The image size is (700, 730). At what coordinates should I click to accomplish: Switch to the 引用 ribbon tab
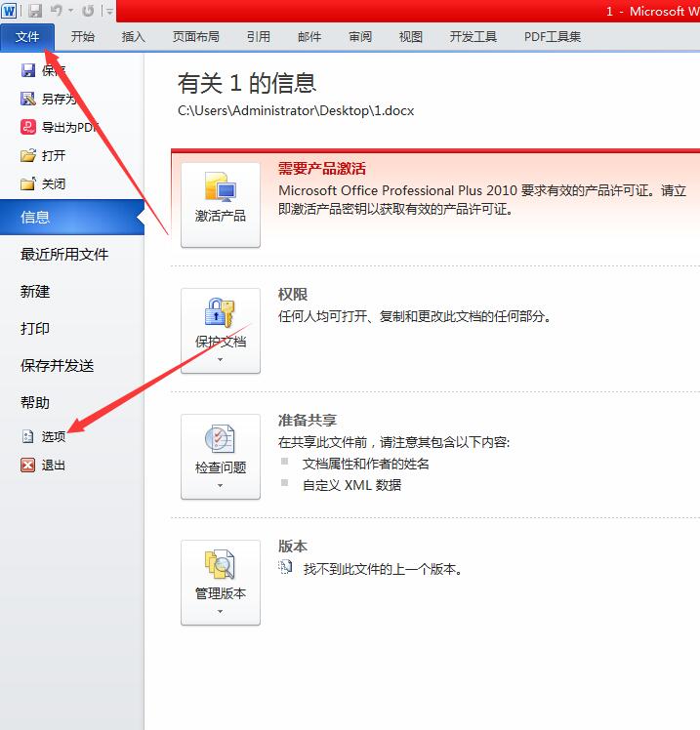click(259, 37)
